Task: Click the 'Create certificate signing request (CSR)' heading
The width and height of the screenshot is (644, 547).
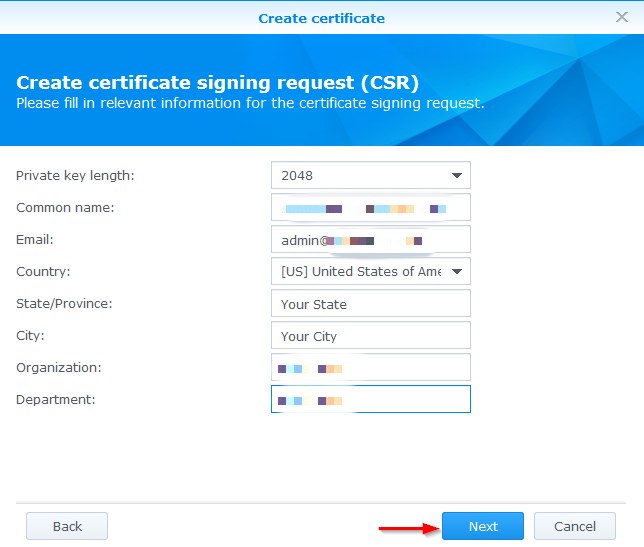Action: tap(217, 82)
